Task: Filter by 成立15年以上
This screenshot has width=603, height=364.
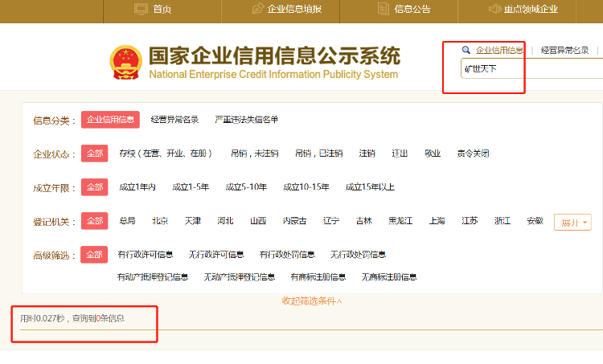Action: tap(370, 187)
